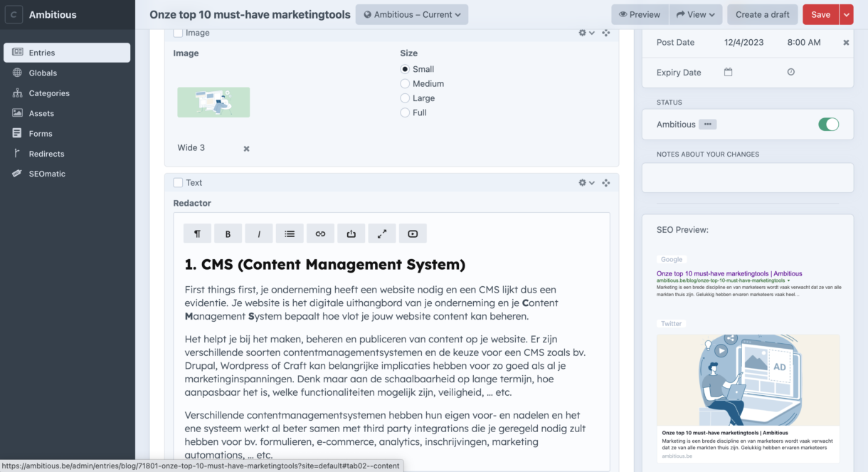This screenshot has height=472, width=868.
Task: Enable the Ambitious status toggle
Action: coord(828,124)
